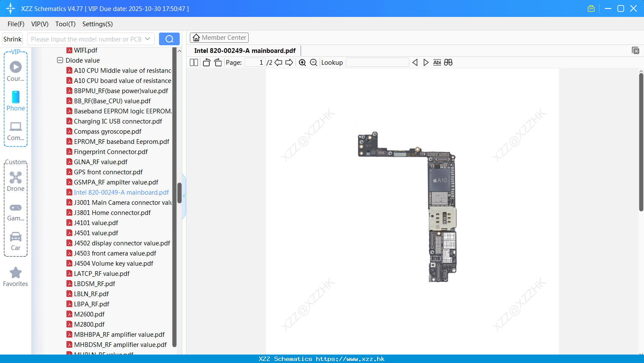Open Member Center

tap(219, 38)
